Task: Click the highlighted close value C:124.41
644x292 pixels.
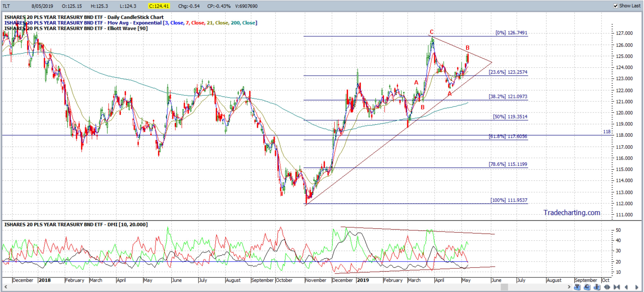Action: point(159,6)
